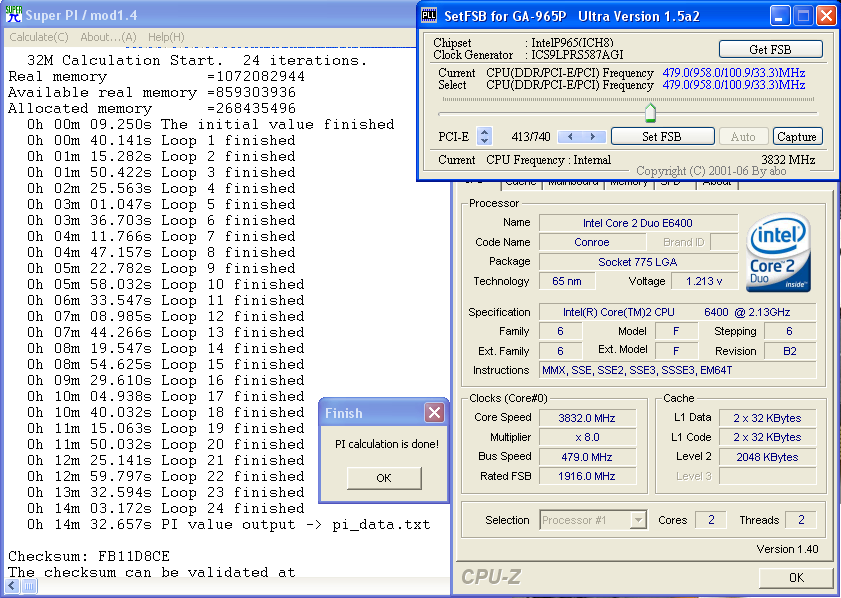Open the About...(A) menu in Super PI
The height and width of the screenshot is (598, 841).
108,37
